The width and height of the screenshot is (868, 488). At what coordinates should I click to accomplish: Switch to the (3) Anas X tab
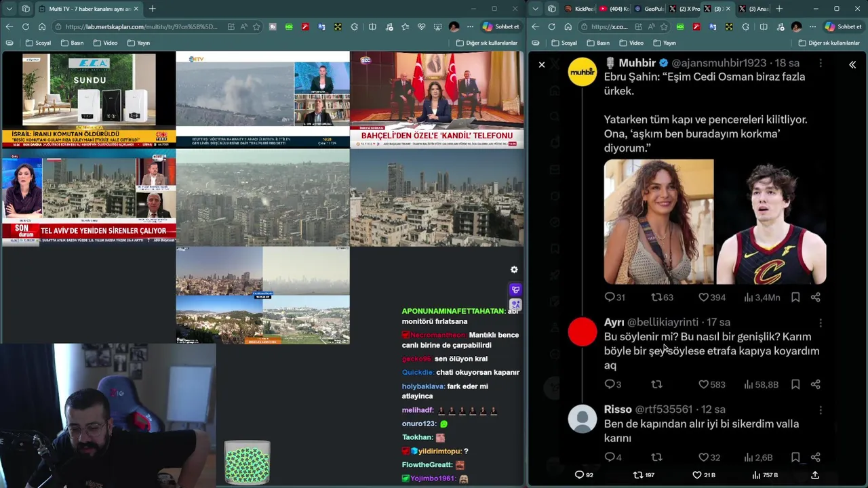[x=753, y=9]
